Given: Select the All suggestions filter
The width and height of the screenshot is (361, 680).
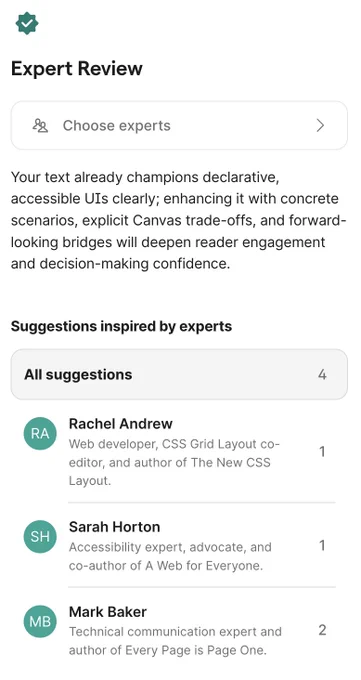Looking at the screenshot, I should click(x=179, y=374).
